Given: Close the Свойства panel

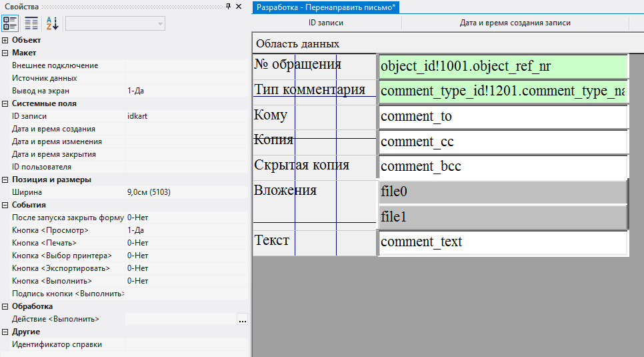Looking at the screenshot, I should coord(239,6).
